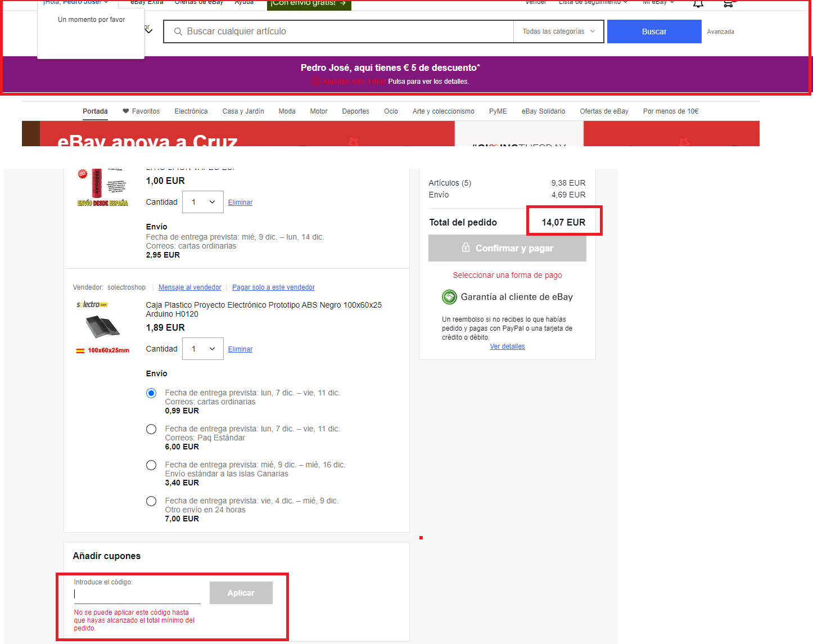Click the red battery product thumbnail
The image size is (813, 644).
97,183
